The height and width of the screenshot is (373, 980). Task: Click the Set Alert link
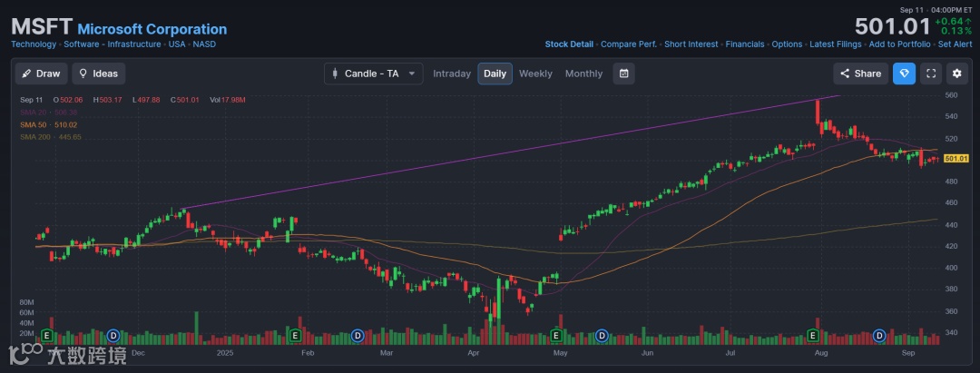[955, 44]
